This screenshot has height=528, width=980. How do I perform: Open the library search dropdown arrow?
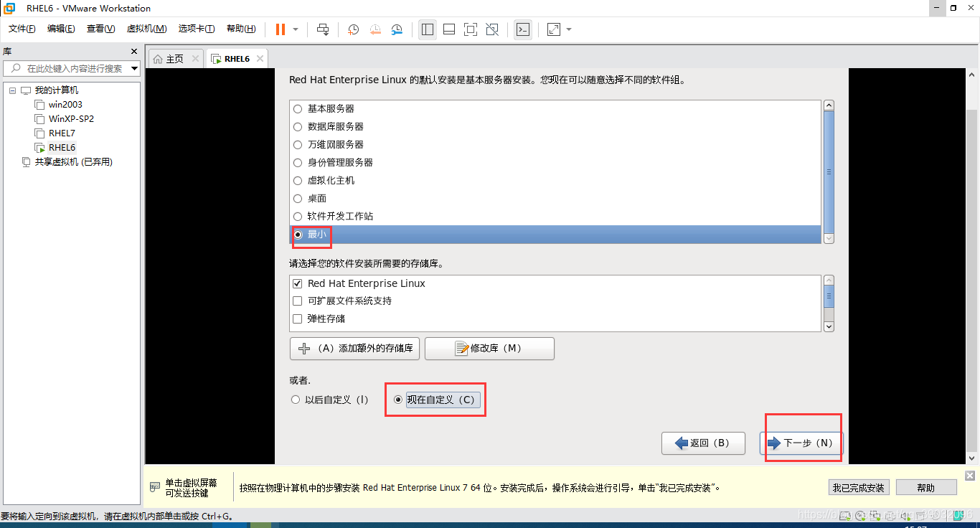click(135, 69)
